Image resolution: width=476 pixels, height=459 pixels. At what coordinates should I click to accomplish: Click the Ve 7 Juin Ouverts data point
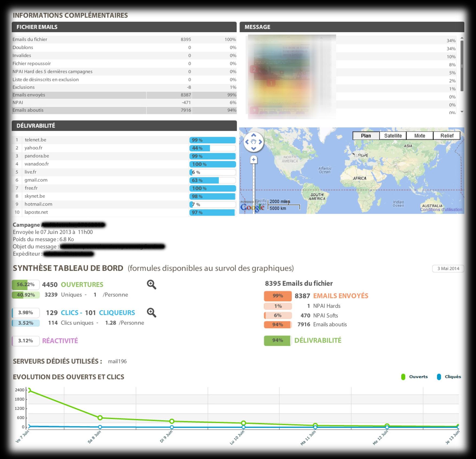(29, 390)
